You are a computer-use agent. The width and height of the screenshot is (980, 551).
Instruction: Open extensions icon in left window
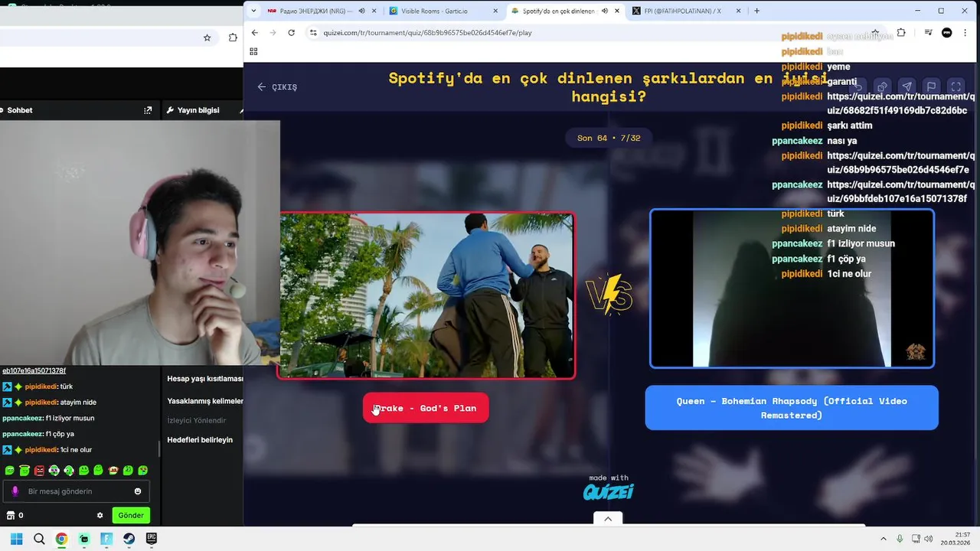pyautogui.click(x=233, y=37)
